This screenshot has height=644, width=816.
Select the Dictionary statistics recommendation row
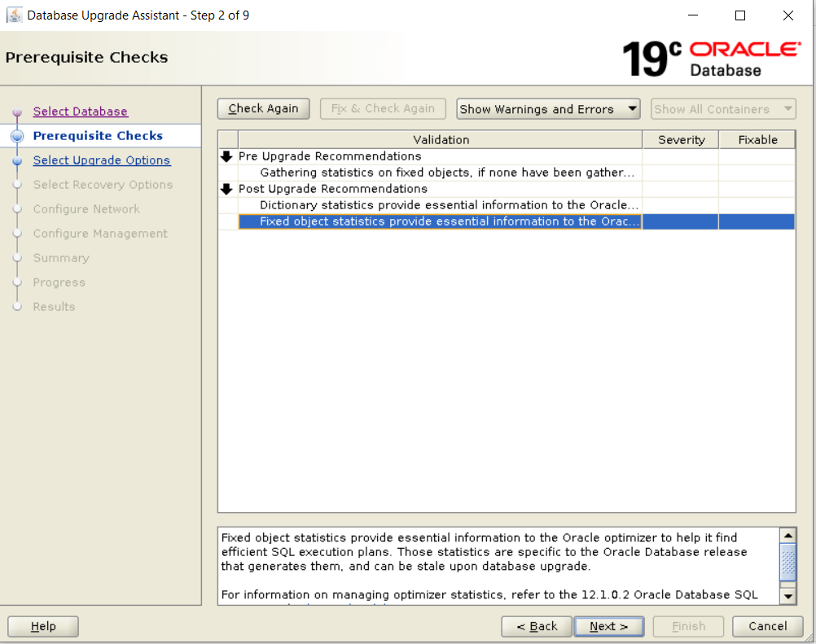click(449, 205)
